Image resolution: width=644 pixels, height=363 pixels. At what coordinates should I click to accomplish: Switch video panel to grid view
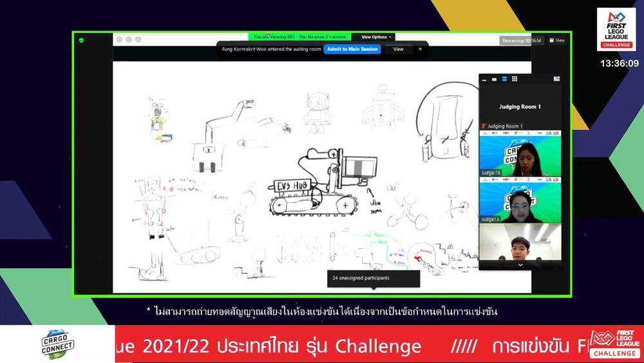(x=515, y=79)
